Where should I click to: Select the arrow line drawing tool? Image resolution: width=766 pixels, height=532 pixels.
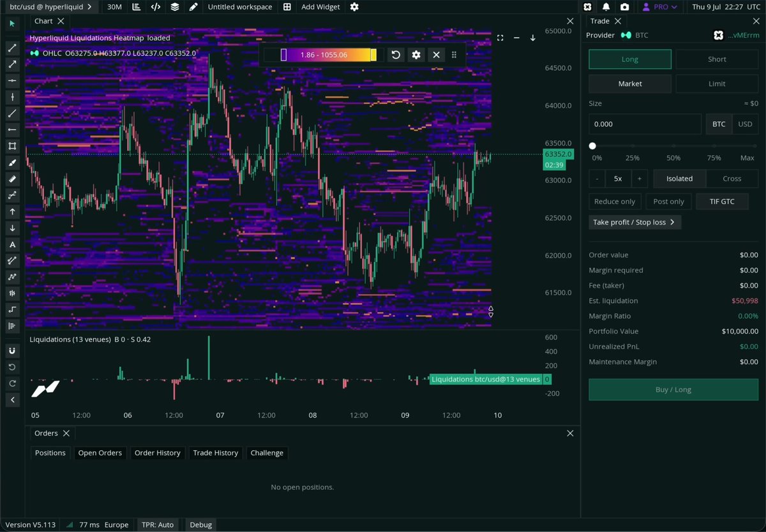[x=12, y=64]
